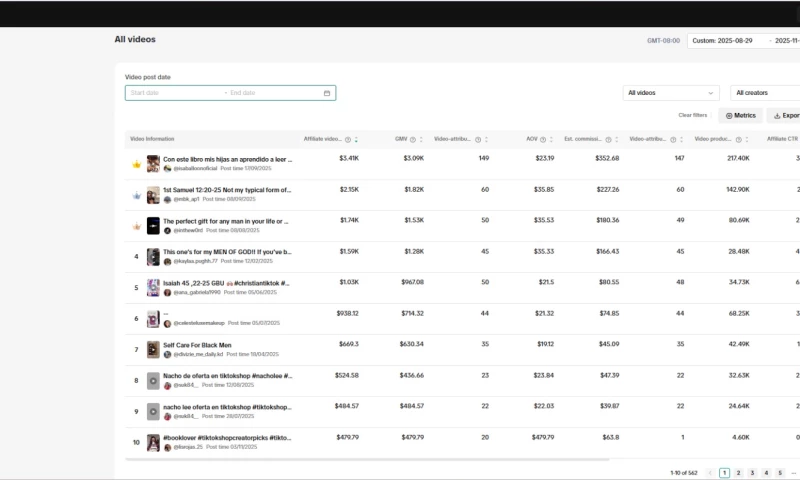
Task: Go to page 4 of results
Action: tap(766, 473)
